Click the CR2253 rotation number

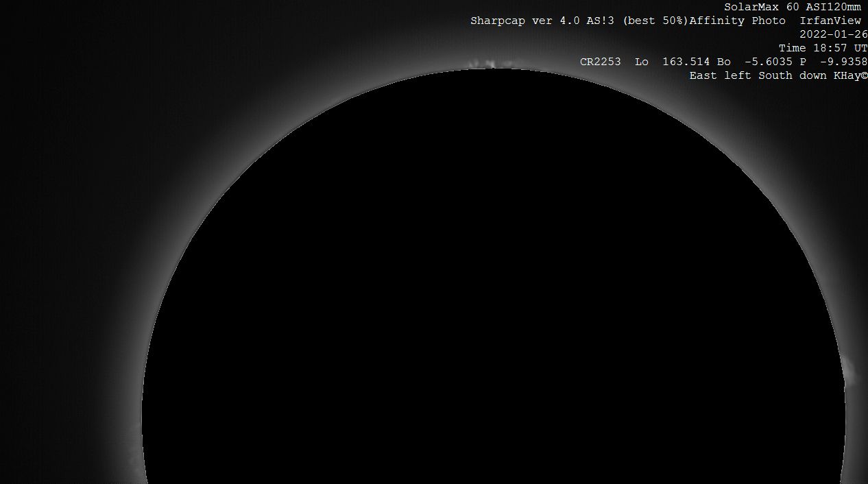[x=600, y=62]
